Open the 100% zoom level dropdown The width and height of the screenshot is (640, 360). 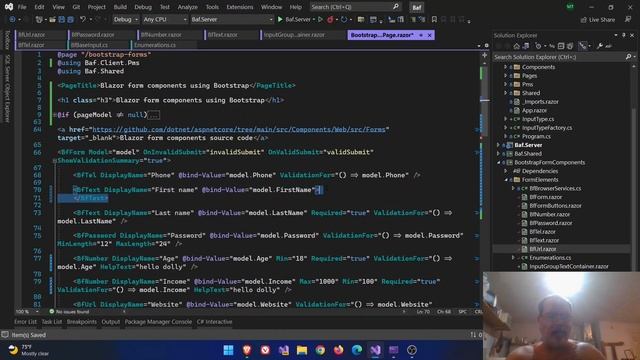[x=27, y=312]
